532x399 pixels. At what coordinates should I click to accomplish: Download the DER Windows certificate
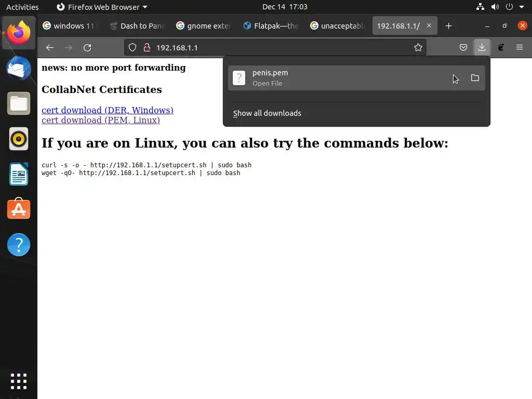107,110
